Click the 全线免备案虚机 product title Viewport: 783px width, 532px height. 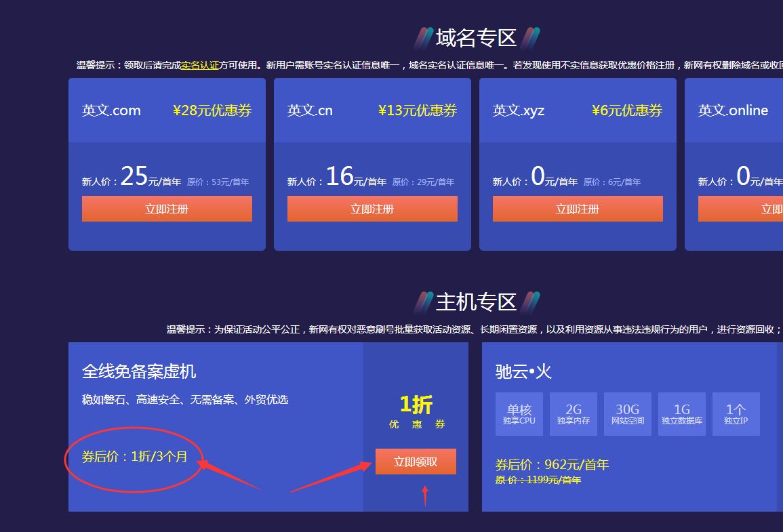pos(139,371)
